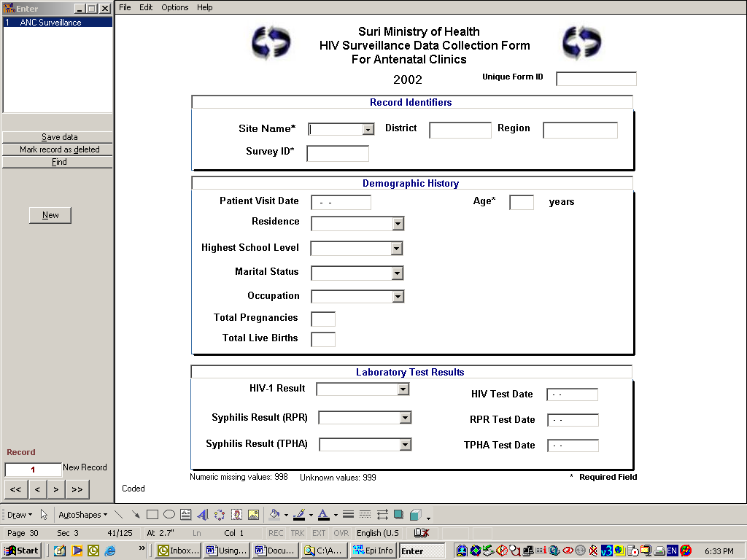The image size is (747, 560).
Task: Open the Help menu
Action: point(205,7)
